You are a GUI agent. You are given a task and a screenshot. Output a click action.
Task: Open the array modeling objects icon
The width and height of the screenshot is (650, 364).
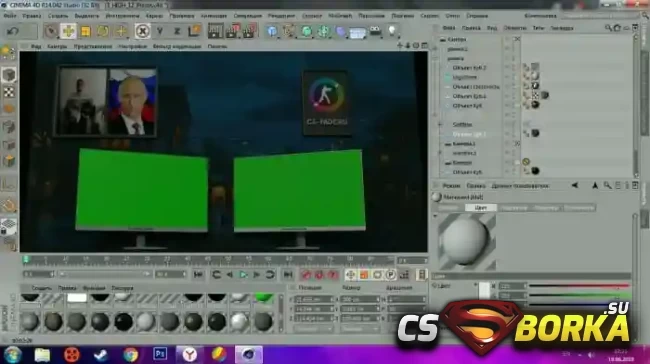tap(324, 31)
